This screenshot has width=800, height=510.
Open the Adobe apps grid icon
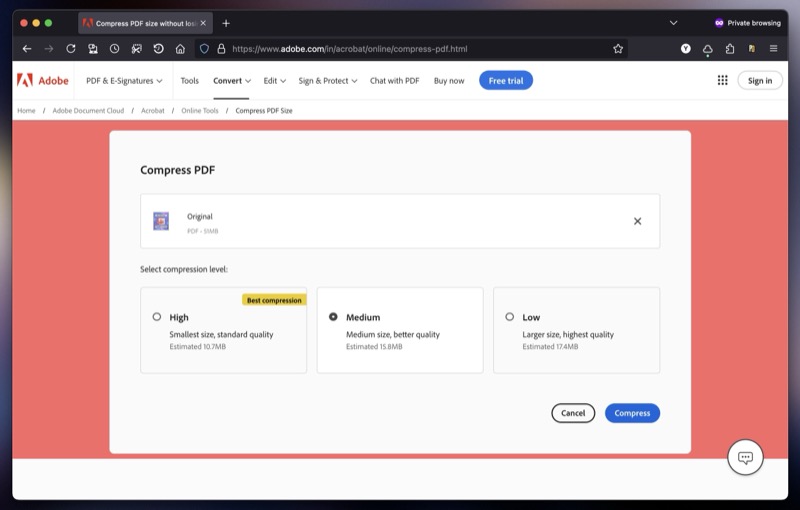tap(722, 81)
